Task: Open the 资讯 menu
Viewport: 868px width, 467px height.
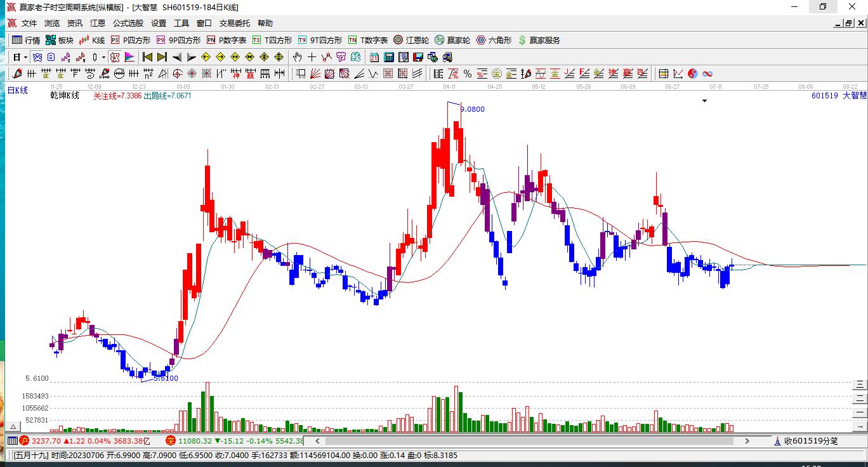Action: [x=75, y=23]
